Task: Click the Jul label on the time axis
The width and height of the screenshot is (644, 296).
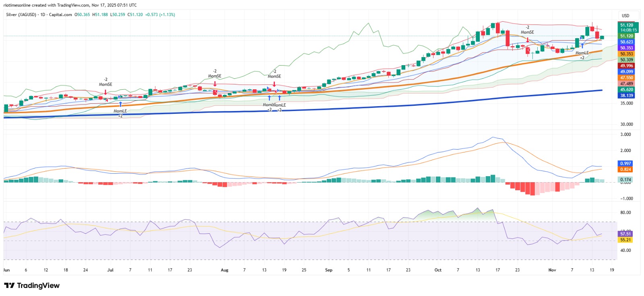Action: [x=110, y=270]
